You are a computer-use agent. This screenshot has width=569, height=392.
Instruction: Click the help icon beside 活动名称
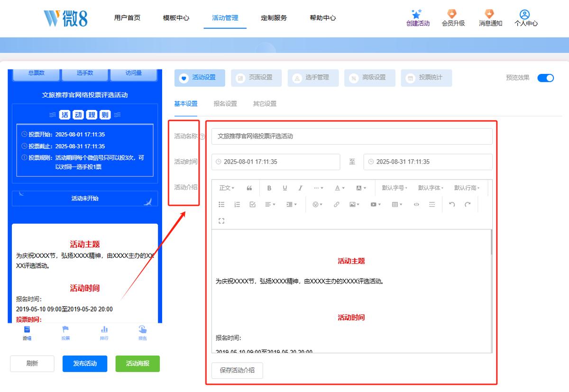click(202, 137)
